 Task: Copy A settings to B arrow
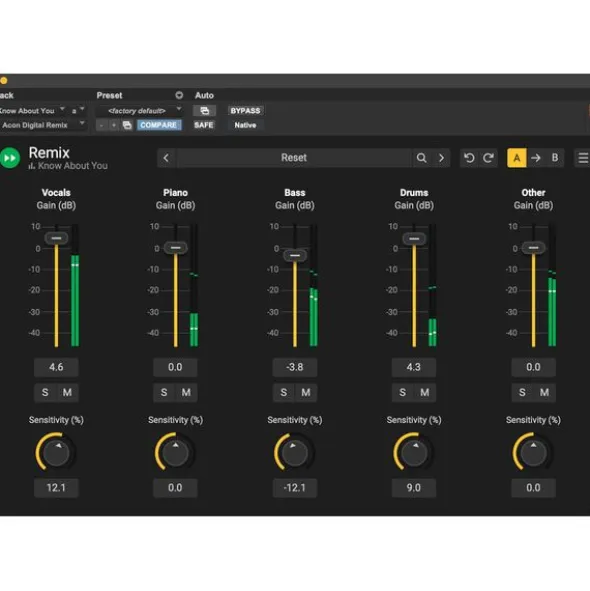(536, 158)
